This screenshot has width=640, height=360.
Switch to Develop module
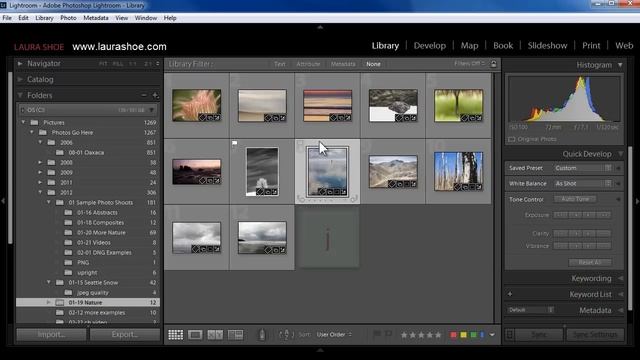[429, 46]
